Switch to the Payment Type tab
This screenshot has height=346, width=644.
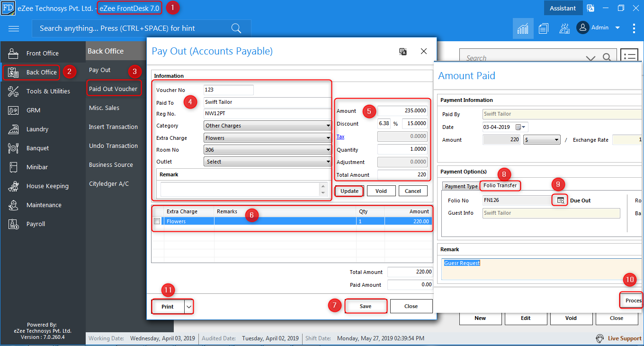coord(461,186)
